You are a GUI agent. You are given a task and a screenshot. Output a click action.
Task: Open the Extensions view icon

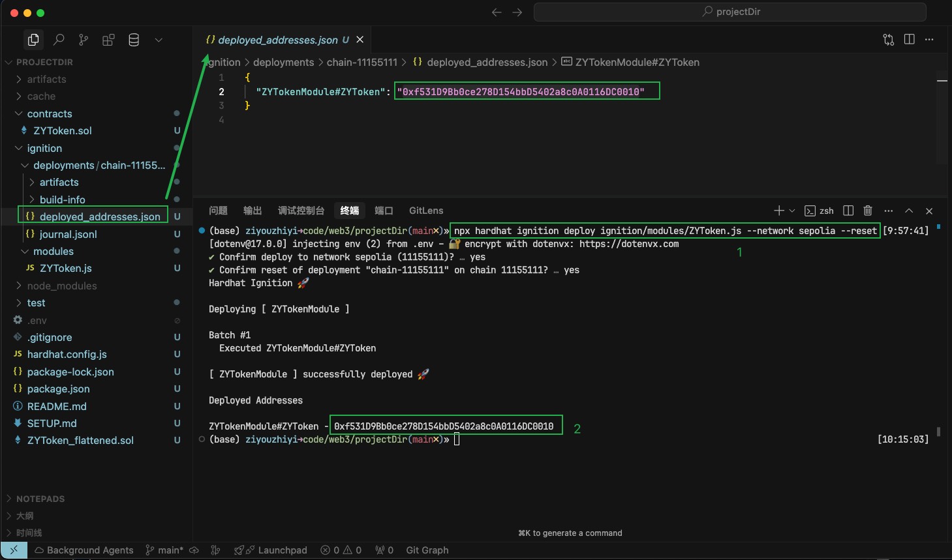tap(108, 40)
